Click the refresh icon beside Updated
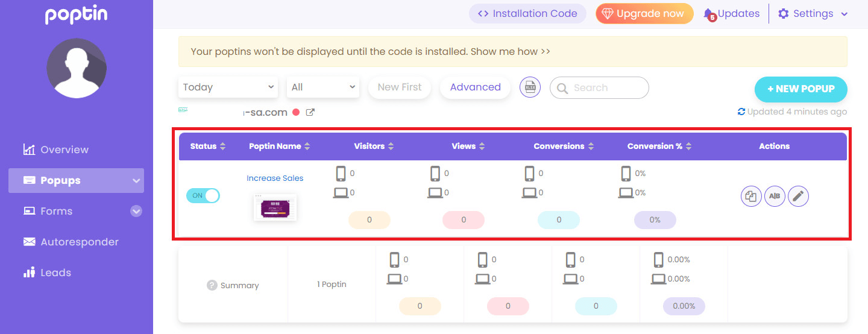 pos(741,112)
